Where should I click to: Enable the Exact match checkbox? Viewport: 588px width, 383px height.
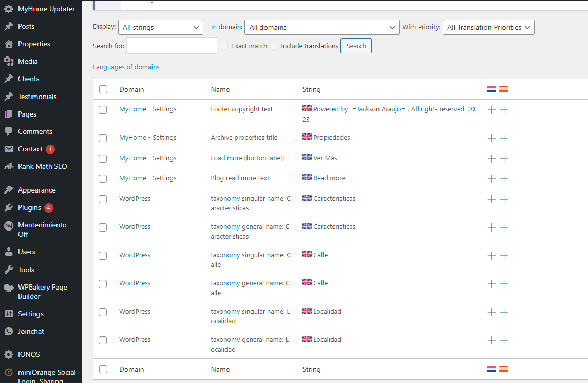click(224, 46)
